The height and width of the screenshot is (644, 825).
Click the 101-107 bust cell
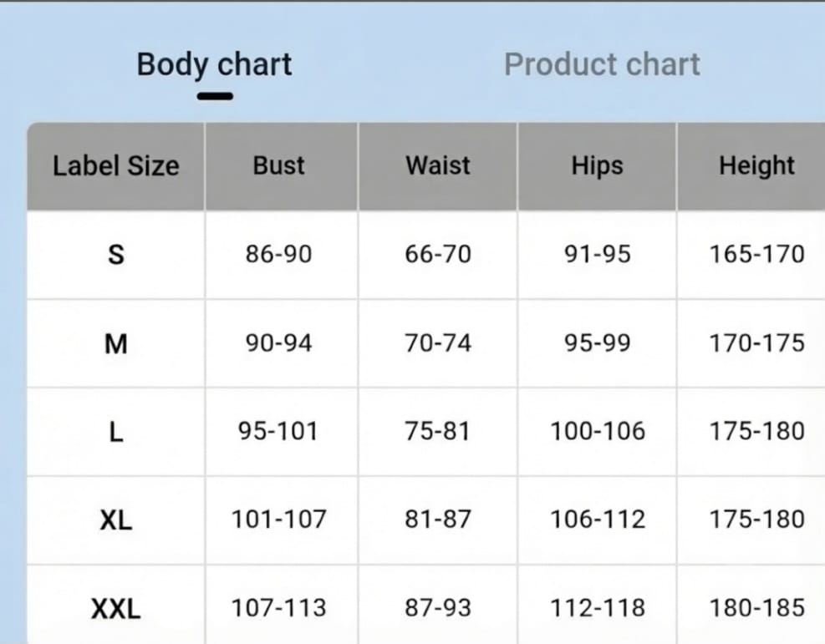click(279, 520)
